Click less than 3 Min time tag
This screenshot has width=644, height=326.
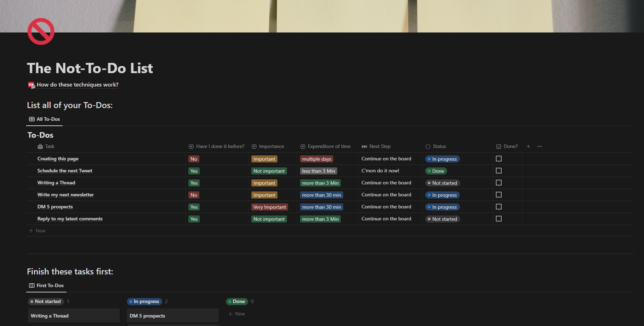point(318,171)
